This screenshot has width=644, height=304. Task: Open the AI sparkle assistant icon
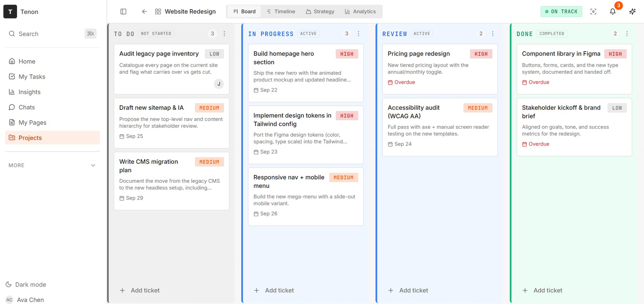coord(632,11)
